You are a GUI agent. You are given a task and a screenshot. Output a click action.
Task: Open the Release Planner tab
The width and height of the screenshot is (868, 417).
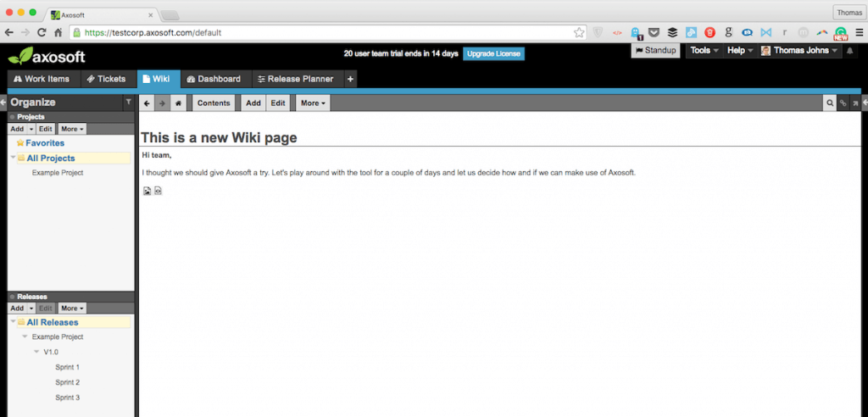(298, 79)
